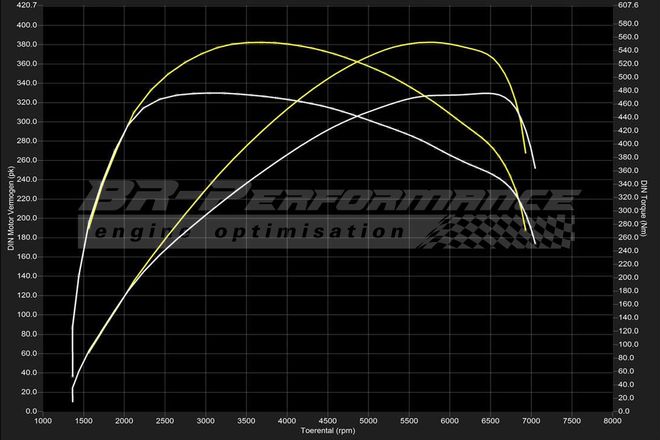Click the 400.0 torque axis label

pyautogui.click(x=628, y=144)
